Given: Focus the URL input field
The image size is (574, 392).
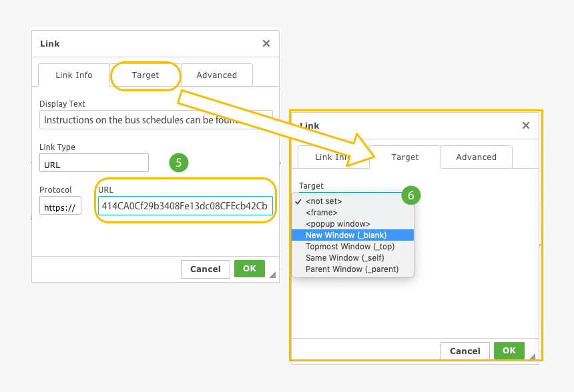Looking at the screenshot, I should point(185,206).
